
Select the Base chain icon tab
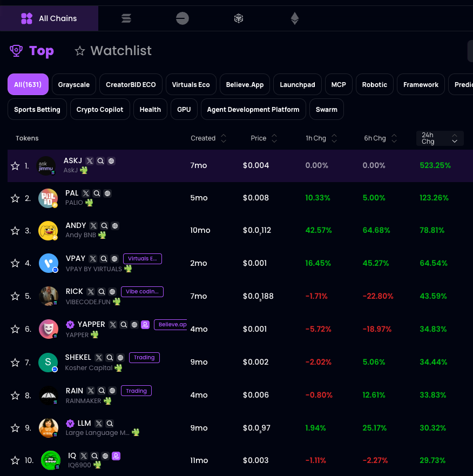(x=183, y=18)
